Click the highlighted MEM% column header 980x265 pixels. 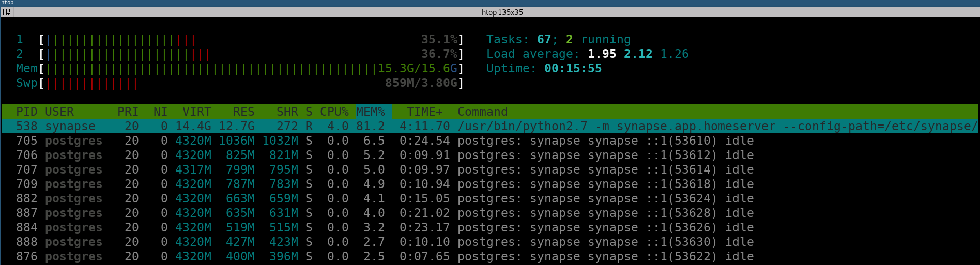click(371, 112)
